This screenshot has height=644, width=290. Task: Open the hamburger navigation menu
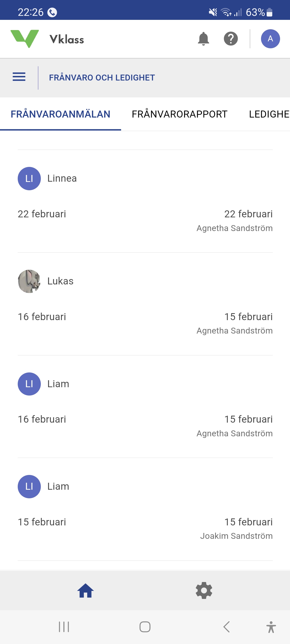[x=19, y=77]
